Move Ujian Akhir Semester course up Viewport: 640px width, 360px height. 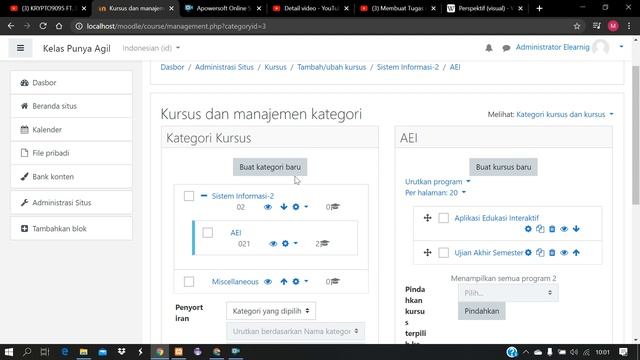[x=576, y=253]
